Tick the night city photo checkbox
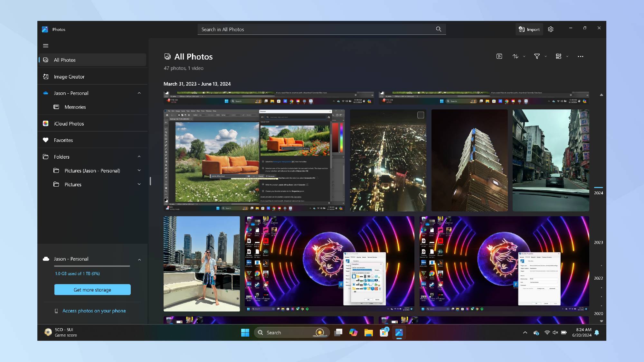Image resolution: width=644 pixels, height=362 pixels. pyautogui.click(x=421, y=115)
